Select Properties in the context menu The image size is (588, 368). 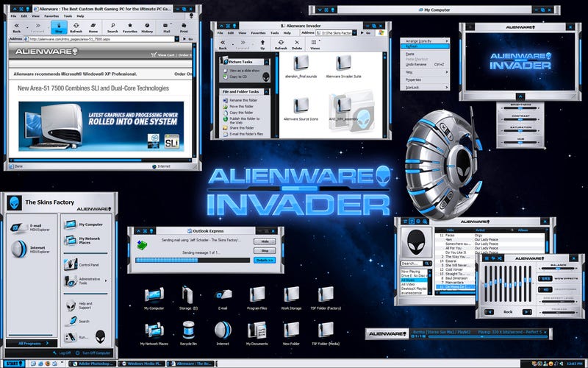[425, 79]
